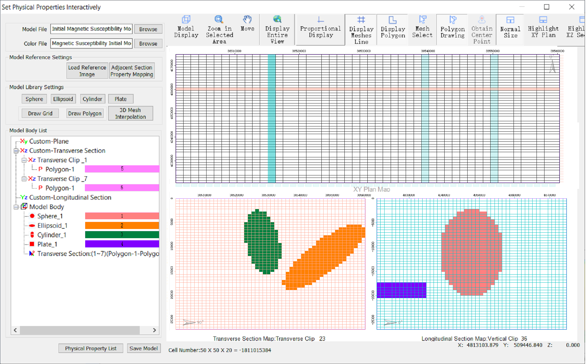
Task: Click magenta swatch of Clip _1 Polygon-1
Action: pyautogui.click(x=122, y=169)
